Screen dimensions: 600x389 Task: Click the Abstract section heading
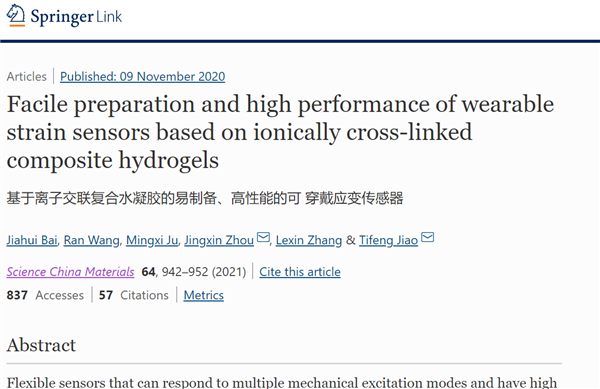(x=41, y=345)
